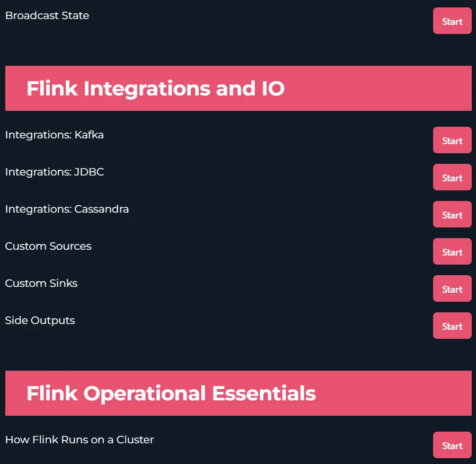Image resolution: width=476 pixels, height=464 pixels.
Task: Open the Side Outputs title
Action: click(40, 321)
